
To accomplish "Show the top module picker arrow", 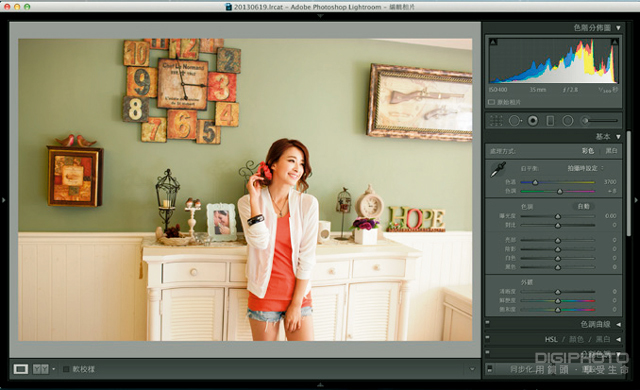I will click(x=320, y=16).
